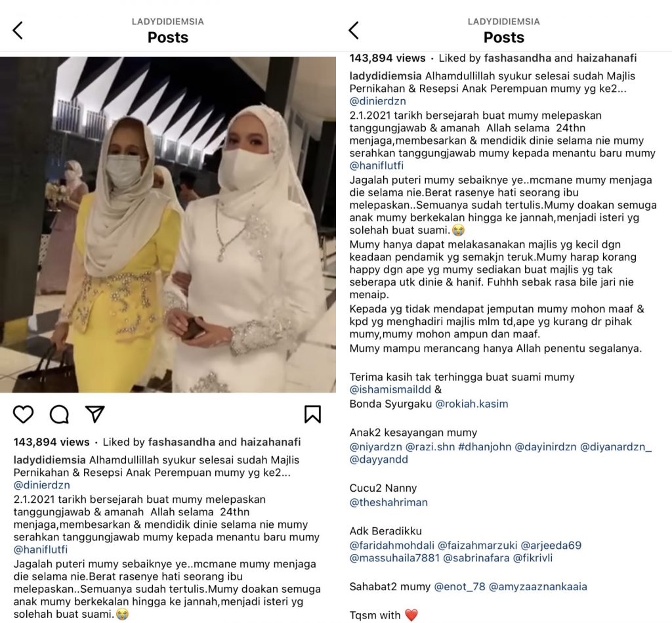Image resolution: width=672 pixels, height=623 pixels.
Task: Share post with paper plane icon
Action: tap(95, 414)
